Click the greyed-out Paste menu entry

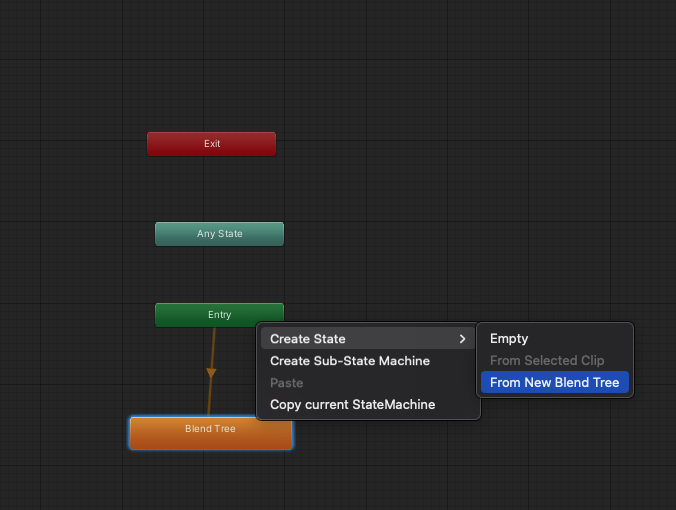(287, 383)
